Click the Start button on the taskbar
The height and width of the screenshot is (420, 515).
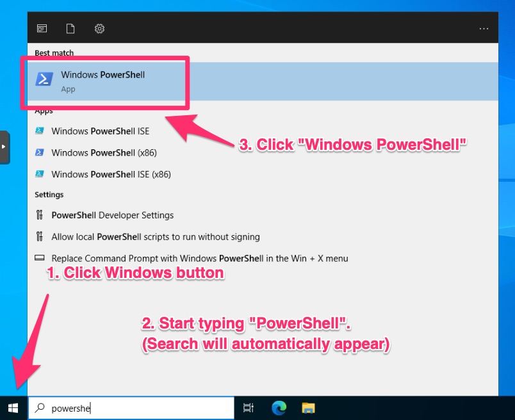click(13, 408)
